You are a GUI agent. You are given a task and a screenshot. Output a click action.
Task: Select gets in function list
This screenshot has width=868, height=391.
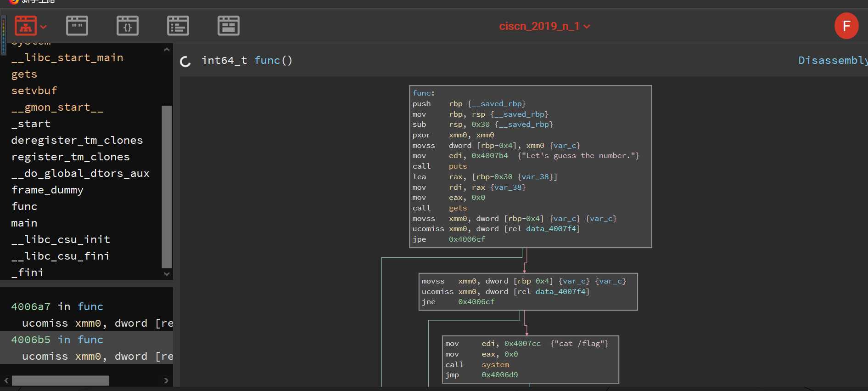coord(24,74)
